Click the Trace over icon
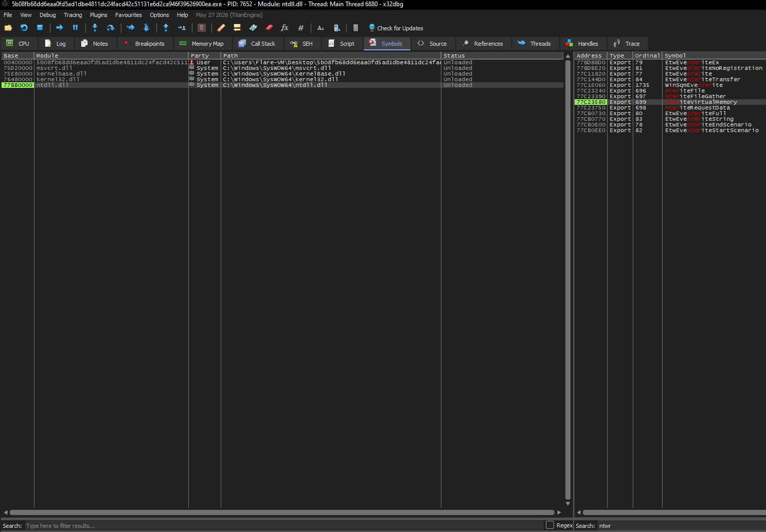Viewport: 766px width, 532px height. click(146, 28)
